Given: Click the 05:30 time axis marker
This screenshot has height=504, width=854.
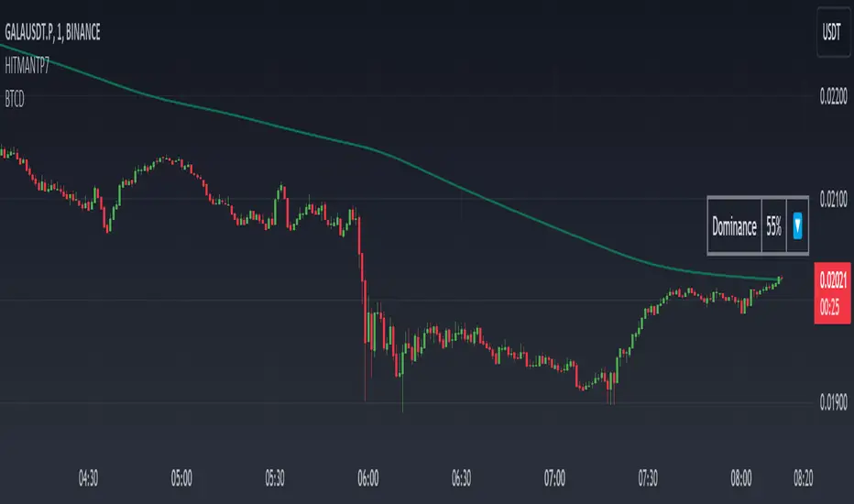Looking at the screenshot, I should [275, 477].
